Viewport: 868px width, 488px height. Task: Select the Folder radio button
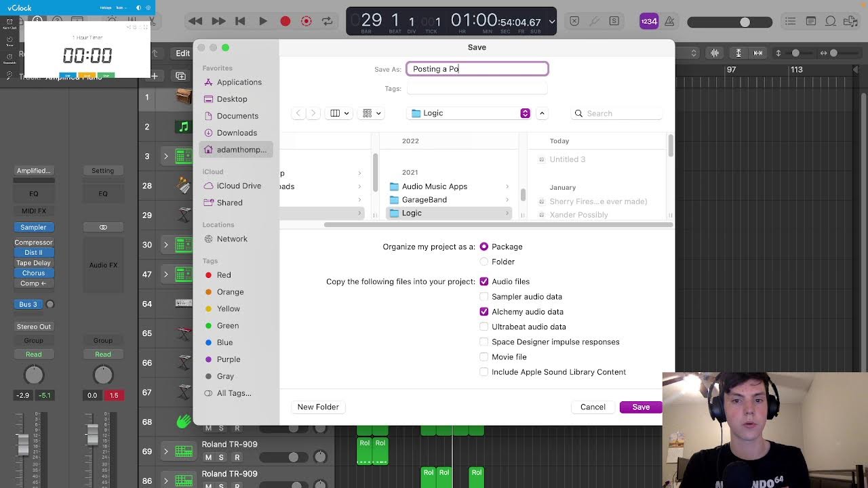click(484, 262)
